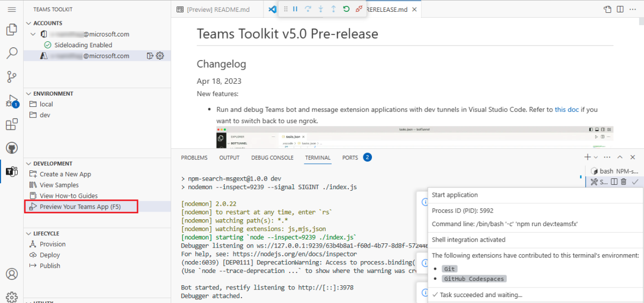The width and height of the screenshot is (644, 303).
Task: Follow the 'this doc' hyperlink
Action: 567,109
